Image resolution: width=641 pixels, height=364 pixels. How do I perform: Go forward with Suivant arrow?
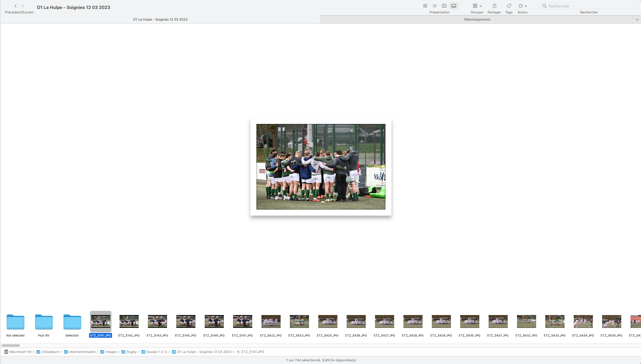[x=23, y=6]
